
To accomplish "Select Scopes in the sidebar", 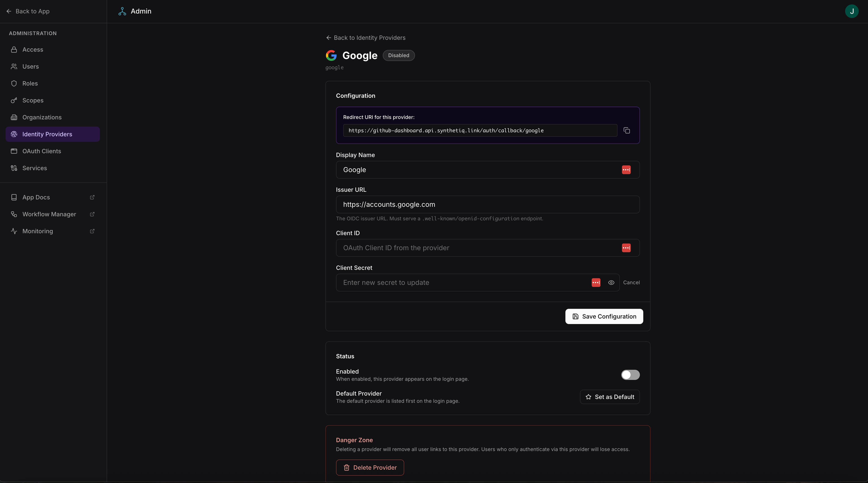I will point(52,100).
